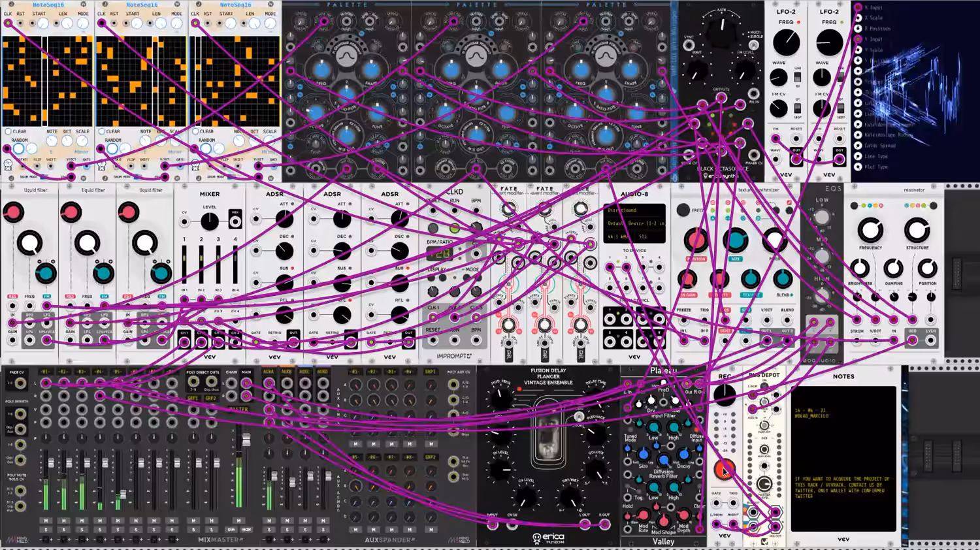Flip the 0°/180° switch on the right LFO-2
The height and width of the screenshot is (550, 980).
coord(840,108)
